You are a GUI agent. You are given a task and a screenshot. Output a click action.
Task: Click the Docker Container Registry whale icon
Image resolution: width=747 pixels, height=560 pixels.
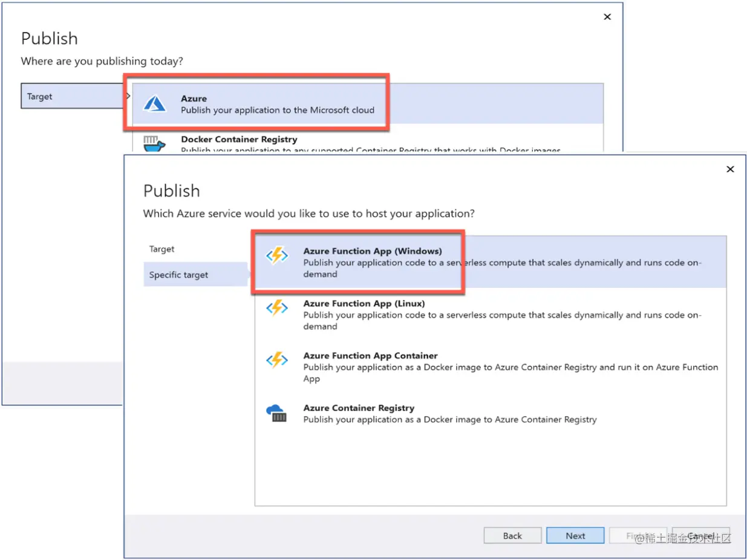point(154,145)
